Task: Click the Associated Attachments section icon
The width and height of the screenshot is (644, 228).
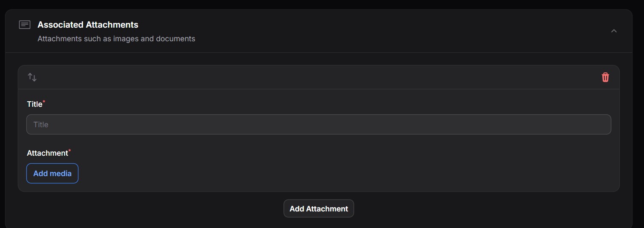Action: click(x=25, y=25)
